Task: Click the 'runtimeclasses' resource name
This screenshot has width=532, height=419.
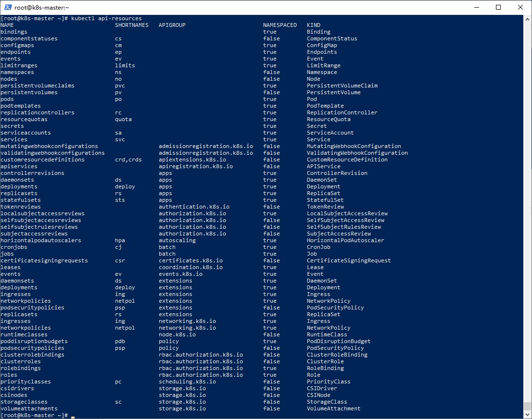Action: pyautogui.click(x=24, y=334)
